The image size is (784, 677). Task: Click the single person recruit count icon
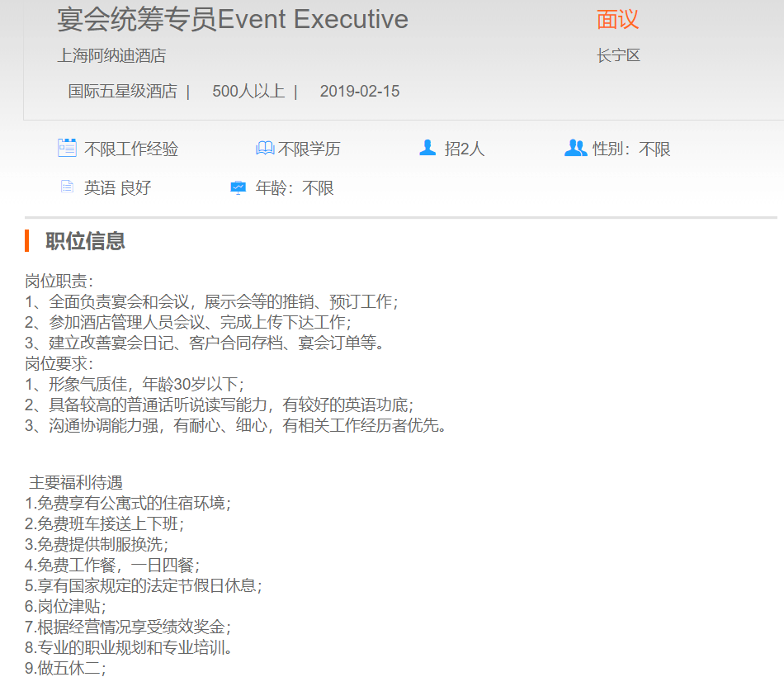point(427,149)
